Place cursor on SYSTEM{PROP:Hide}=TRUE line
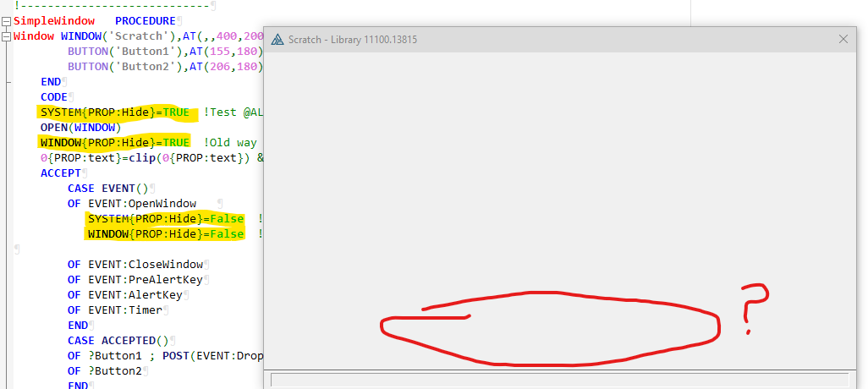This screenshot has height=389, width=868. [x=114, y=112]
